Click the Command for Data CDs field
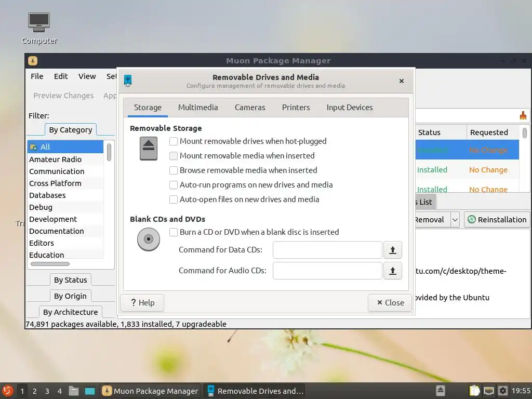This screenshot has height=399, width=532. click(327, 250)
